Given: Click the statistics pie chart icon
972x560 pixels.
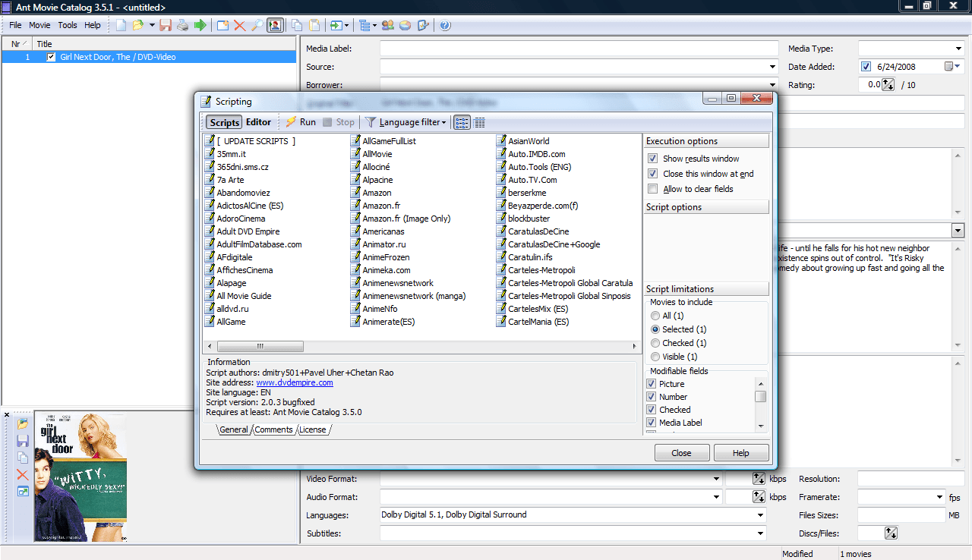Looking at the screenshot, I should coord(406,25).
